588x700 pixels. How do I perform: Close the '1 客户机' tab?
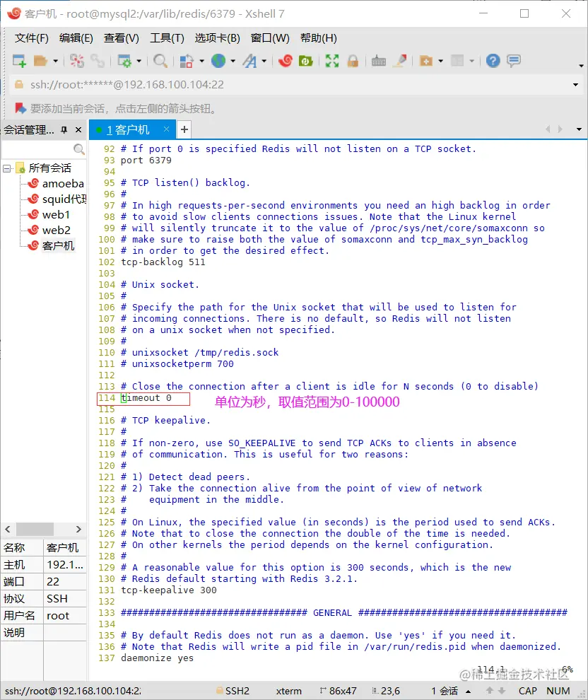(x=166, y=129)
